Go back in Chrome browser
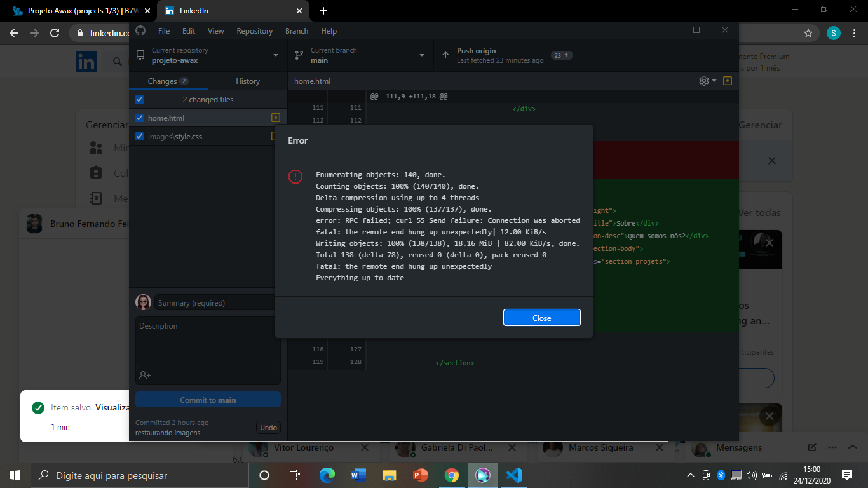 (x=14, y=33)
